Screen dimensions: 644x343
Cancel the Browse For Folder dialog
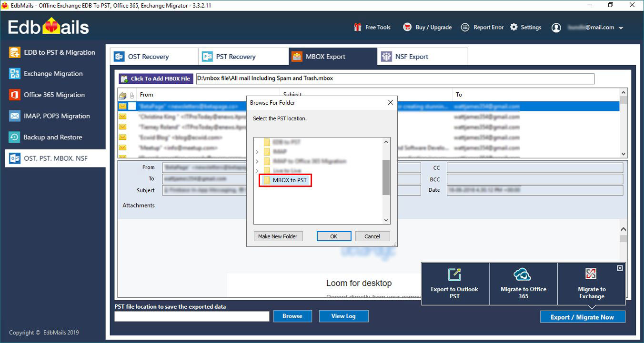(x=372, y=236)
